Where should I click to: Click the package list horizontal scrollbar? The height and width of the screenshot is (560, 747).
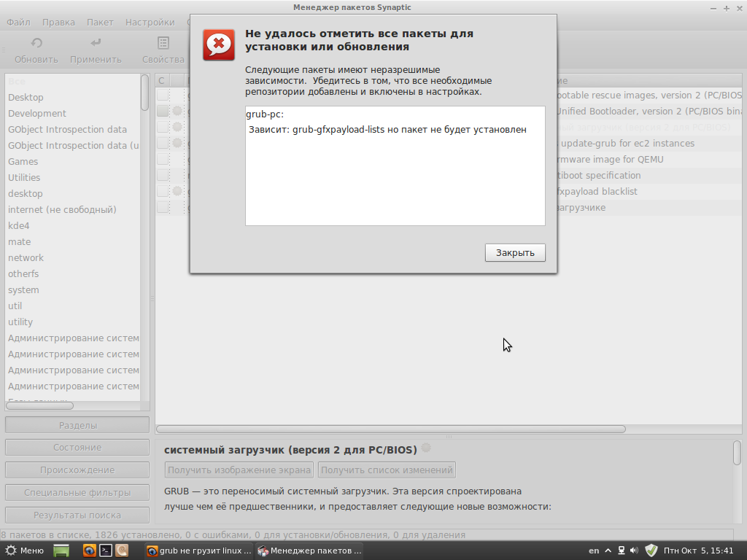coord(391,429)
